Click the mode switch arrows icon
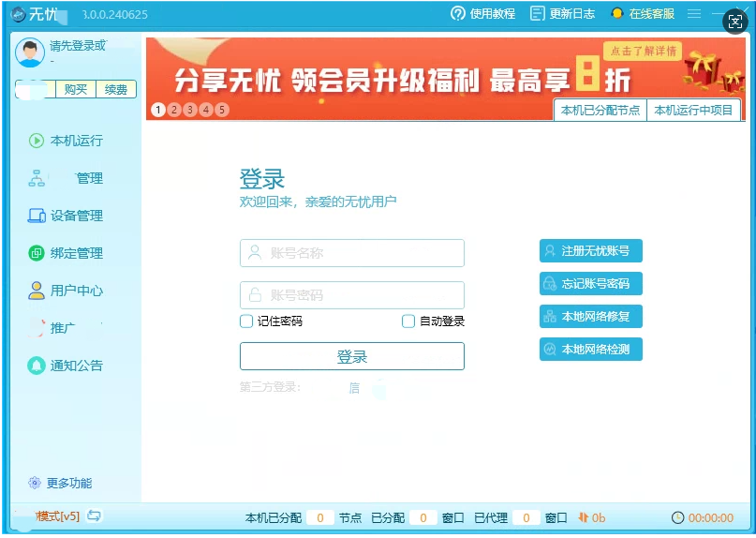 click(94, 516)
